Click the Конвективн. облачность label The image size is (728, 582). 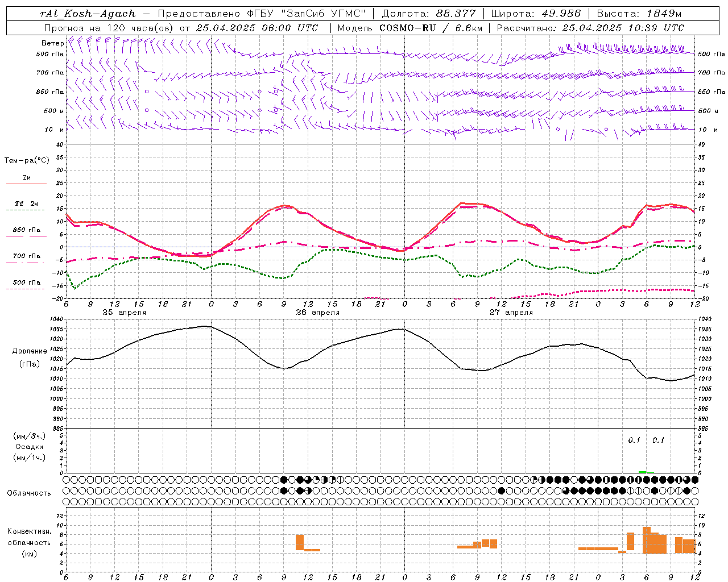pyautogui.click(x=29, y=537)
